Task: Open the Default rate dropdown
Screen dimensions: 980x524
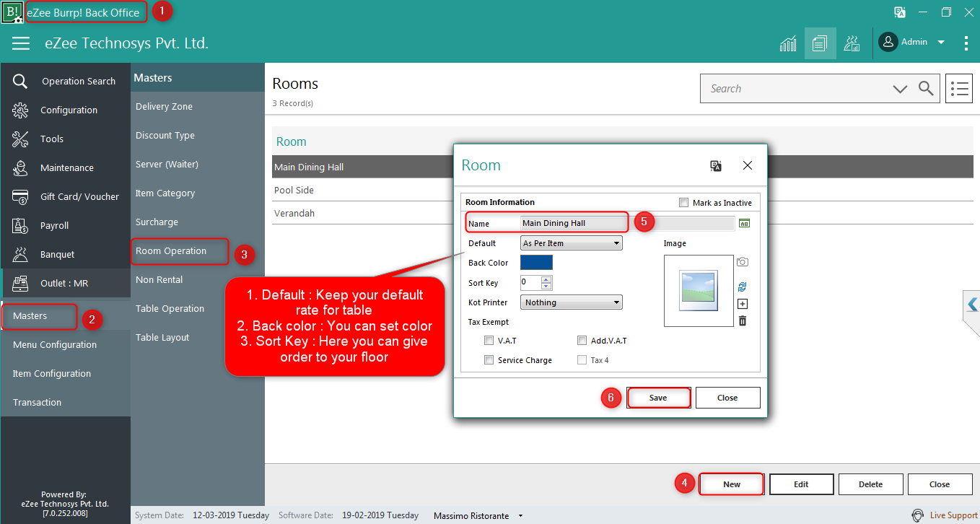Action: tap(572, 243)
